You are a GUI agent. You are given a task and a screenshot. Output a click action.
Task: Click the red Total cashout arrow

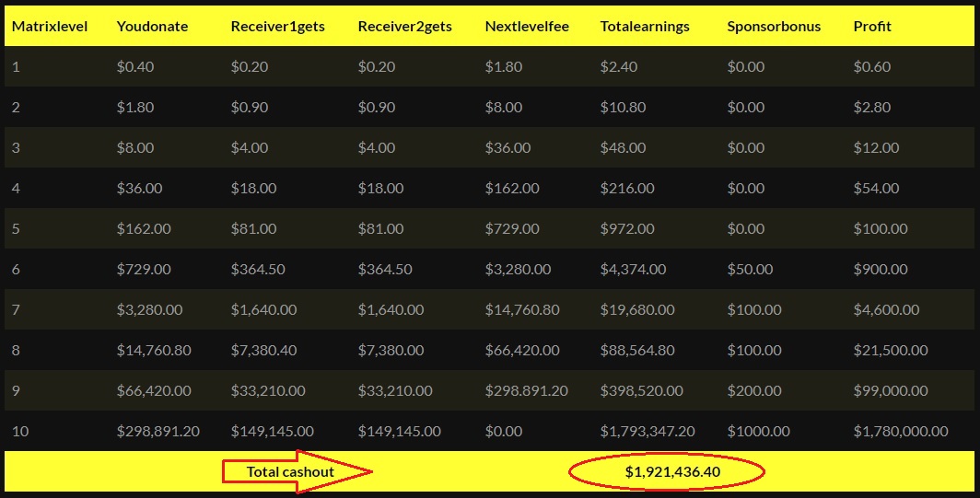pyautogui.click(x=297, y=471)
